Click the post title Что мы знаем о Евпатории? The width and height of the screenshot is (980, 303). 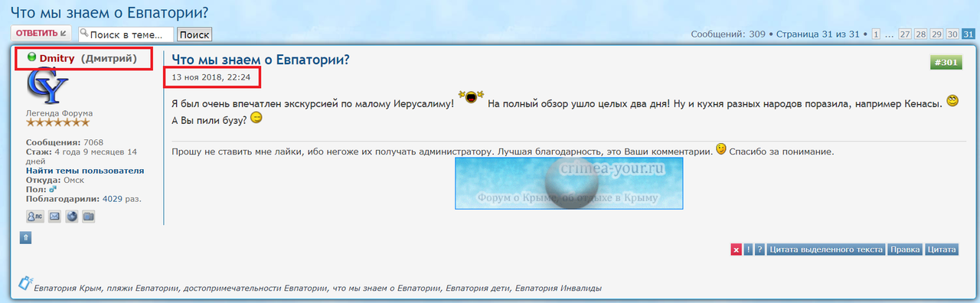click(260, 59)
